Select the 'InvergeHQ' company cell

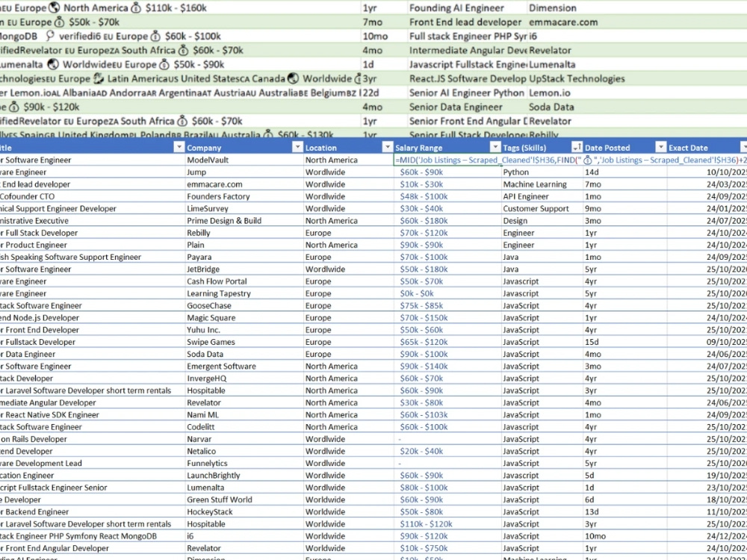(x=244, y=379)
